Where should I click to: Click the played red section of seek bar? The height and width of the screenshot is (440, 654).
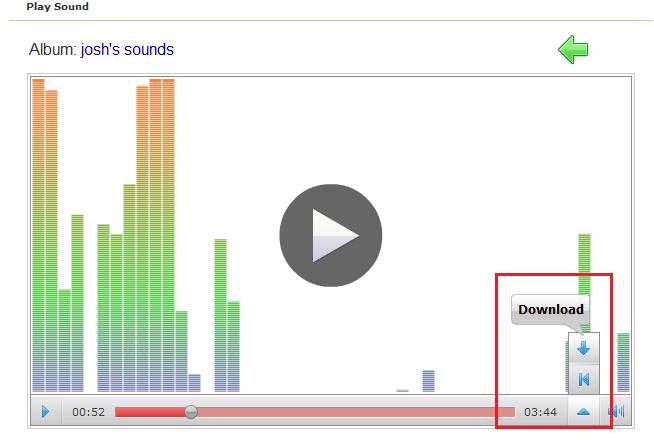tap(150, 411)
